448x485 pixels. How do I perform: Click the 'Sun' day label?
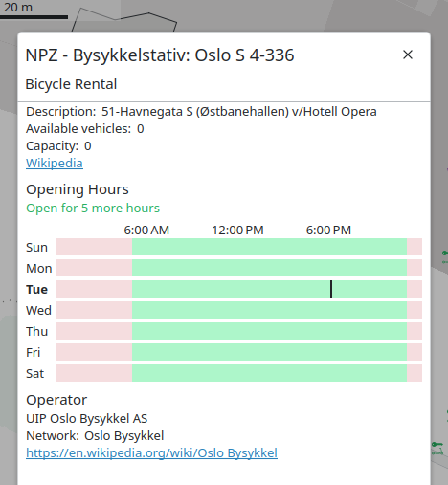click(x=36, y=248)
